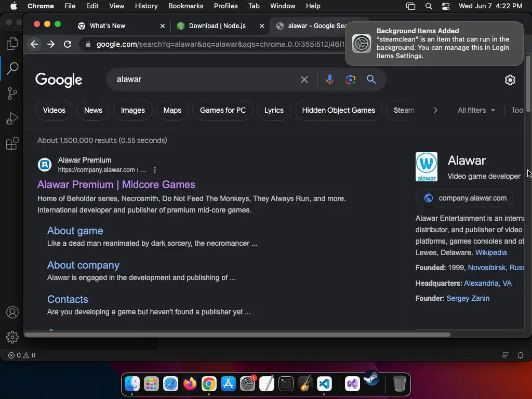Launch Firefox from the Dock
Image resolution: width=532 pixels, height=399 pixels.
click(190, 384)
